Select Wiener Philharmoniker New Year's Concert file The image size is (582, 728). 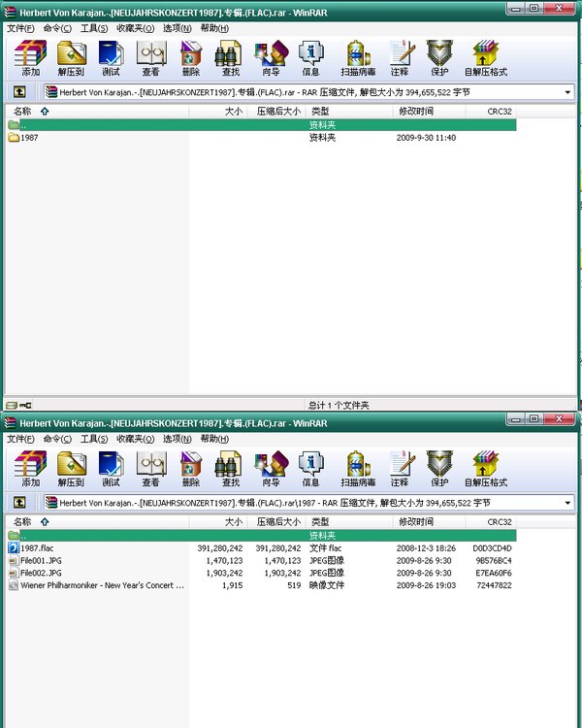pyautogui.click(x=97, y=585)
